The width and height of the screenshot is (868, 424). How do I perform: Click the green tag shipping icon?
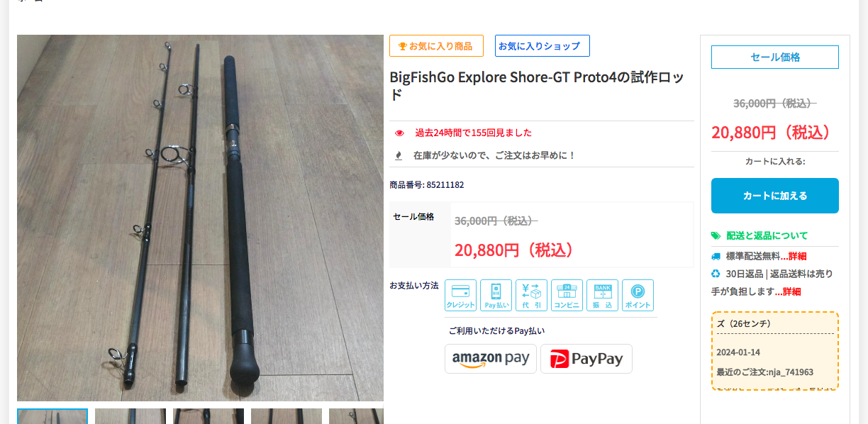(716, 235)
